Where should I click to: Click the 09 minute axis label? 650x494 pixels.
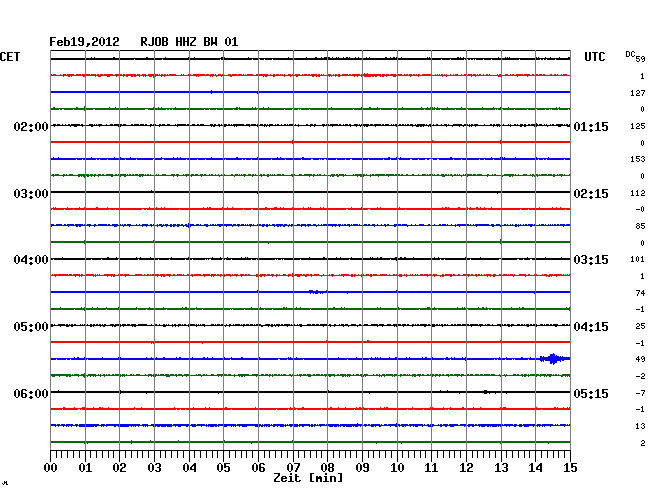coord(362,468)
